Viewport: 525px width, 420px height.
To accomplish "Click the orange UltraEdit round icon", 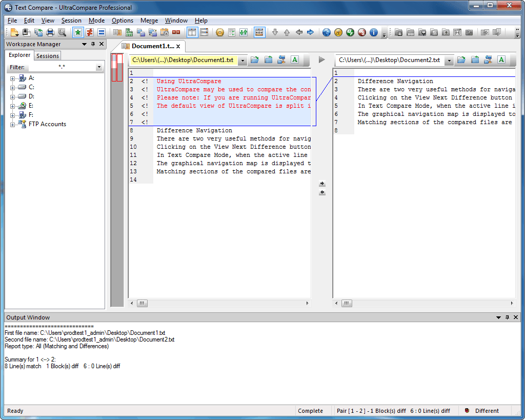I will coord(338,32).
